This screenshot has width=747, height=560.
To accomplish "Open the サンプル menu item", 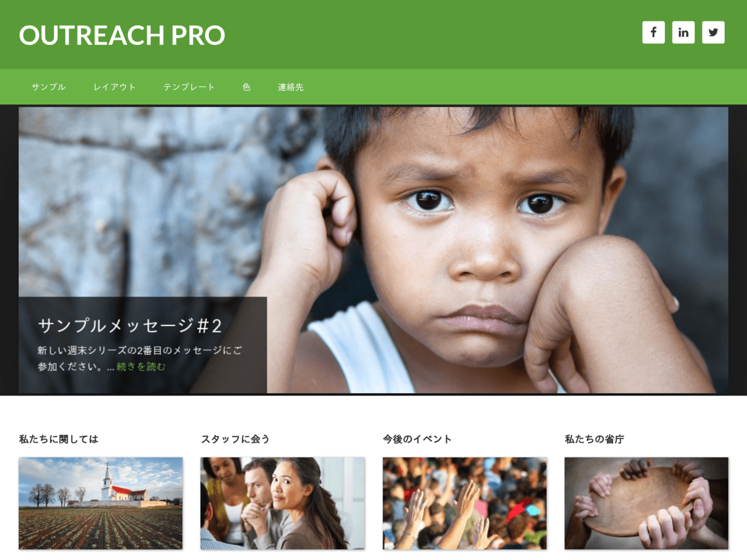I will tap(48, 87).
